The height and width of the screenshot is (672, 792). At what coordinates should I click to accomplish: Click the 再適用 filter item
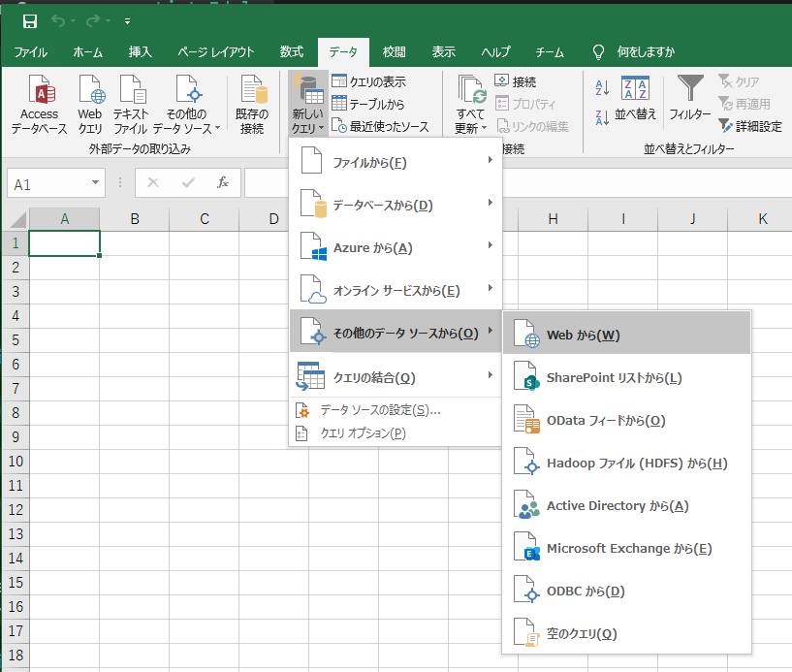click(x=744, y=104)
